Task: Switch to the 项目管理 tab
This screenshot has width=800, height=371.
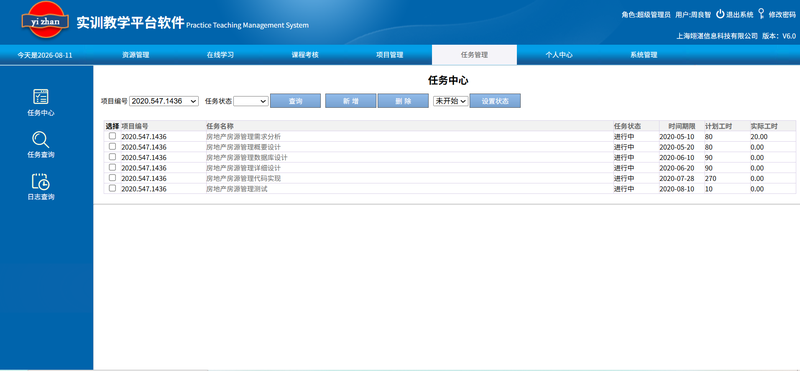Action: [x=390, y=55]
